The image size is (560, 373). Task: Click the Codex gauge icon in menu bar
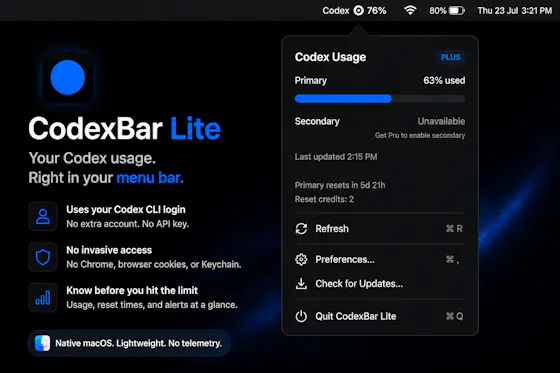[x=358, y=11]
